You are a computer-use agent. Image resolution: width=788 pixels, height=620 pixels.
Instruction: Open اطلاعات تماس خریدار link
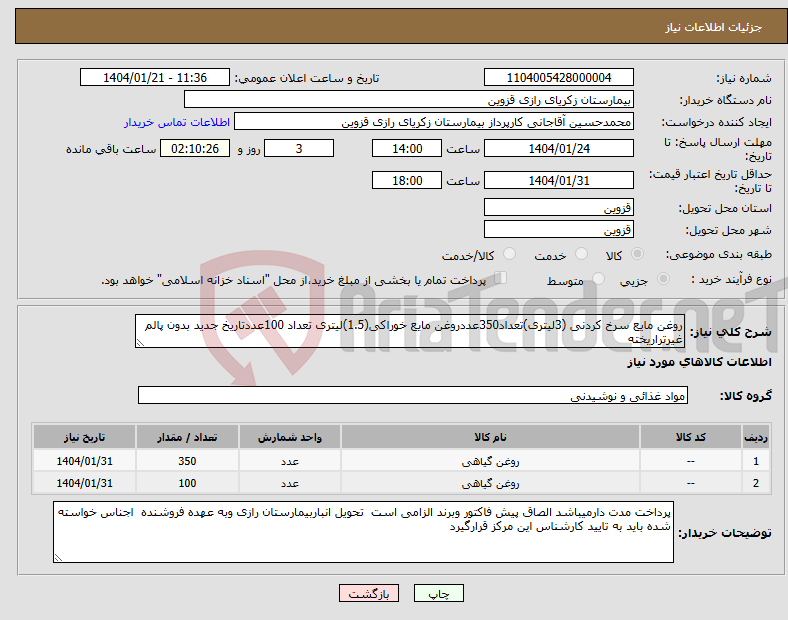(177, 122)
